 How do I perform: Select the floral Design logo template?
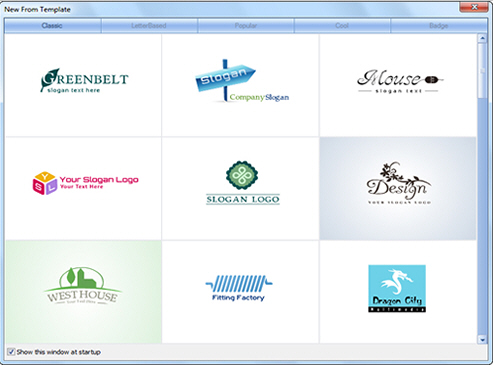(x=398, y=188)
